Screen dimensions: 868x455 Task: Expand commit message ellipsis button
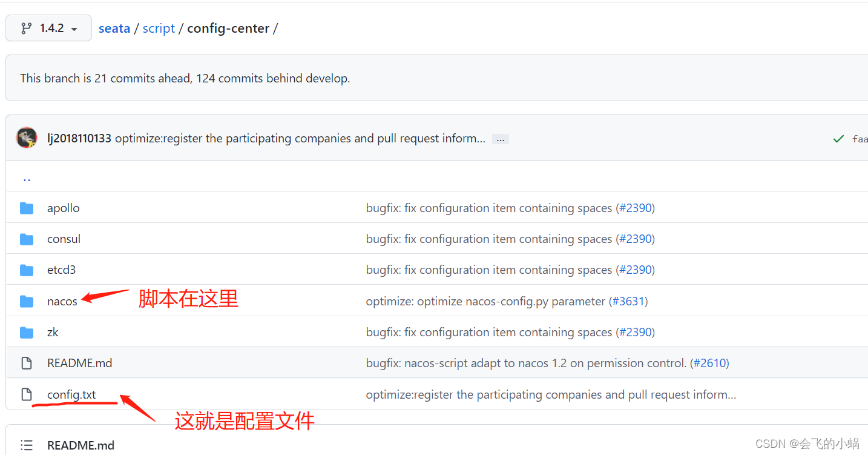pyautogui.click(x=500, y=139)
